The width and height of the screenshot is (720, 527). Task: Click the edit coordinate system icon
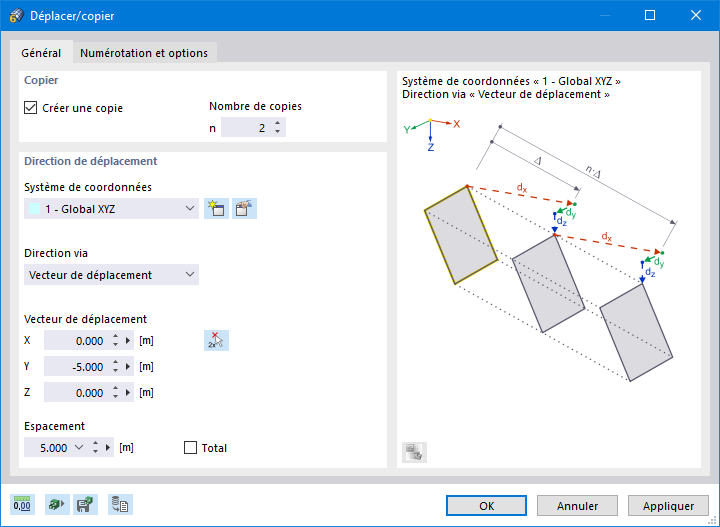[244, 209]
